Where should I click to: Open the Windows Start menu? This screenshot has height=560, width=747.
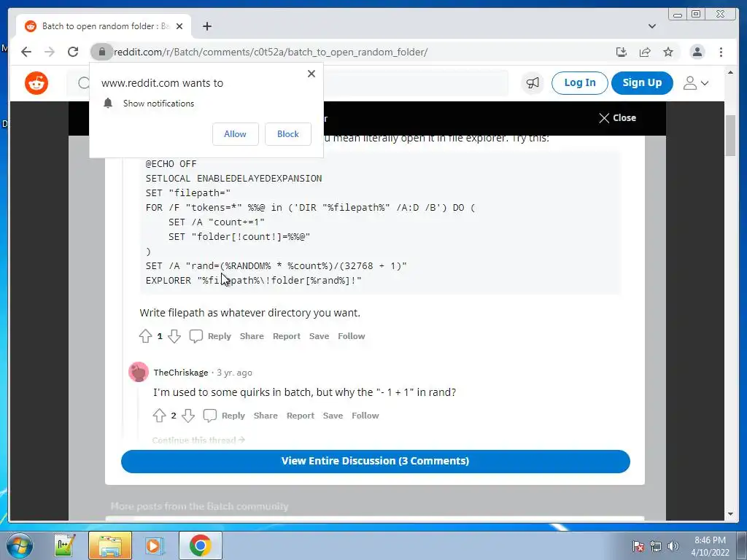(x=19, y=545)
